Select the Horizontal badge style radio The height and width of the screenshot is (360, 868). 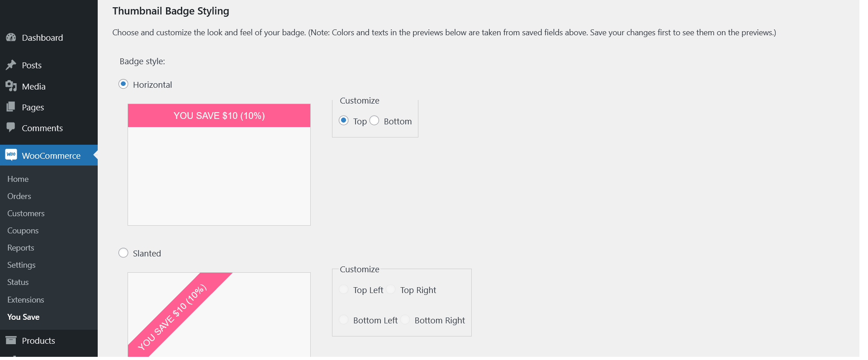123,84
